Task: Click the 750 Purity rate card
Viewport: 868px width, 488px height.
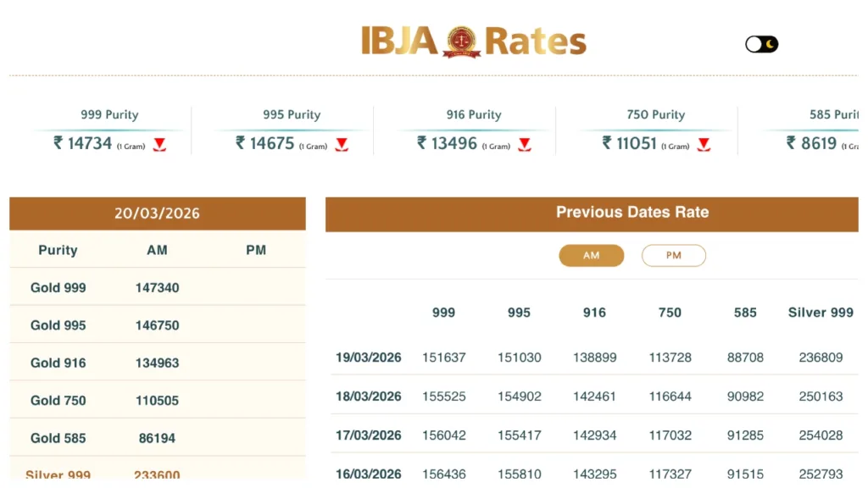Action: pos(655,130)
